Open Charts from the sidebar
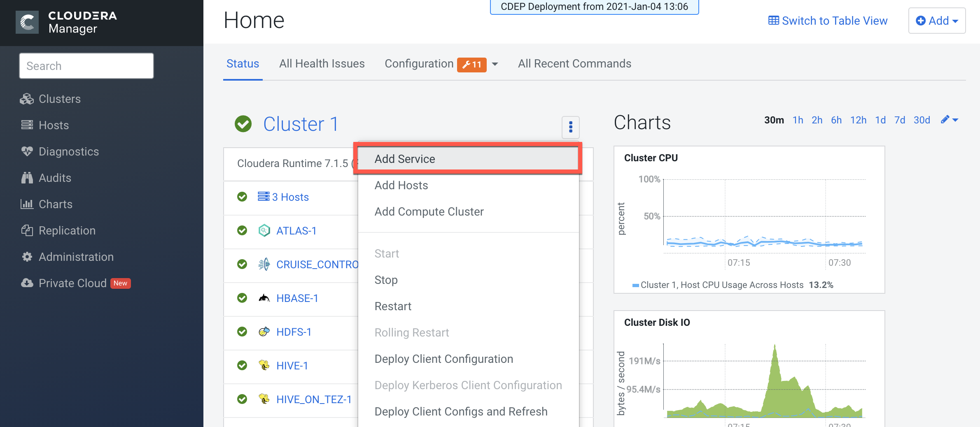This screenshot has height=427, width=980. click(46, 204)
